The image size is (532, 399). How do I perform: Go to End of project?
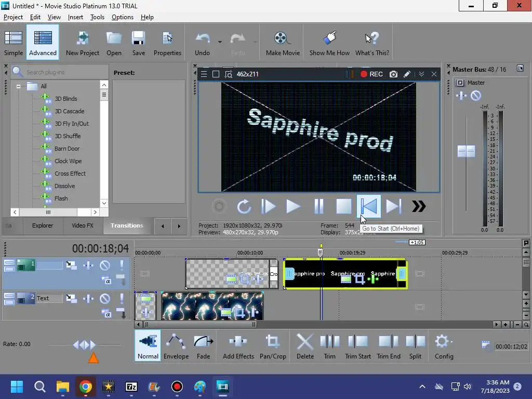394,206
